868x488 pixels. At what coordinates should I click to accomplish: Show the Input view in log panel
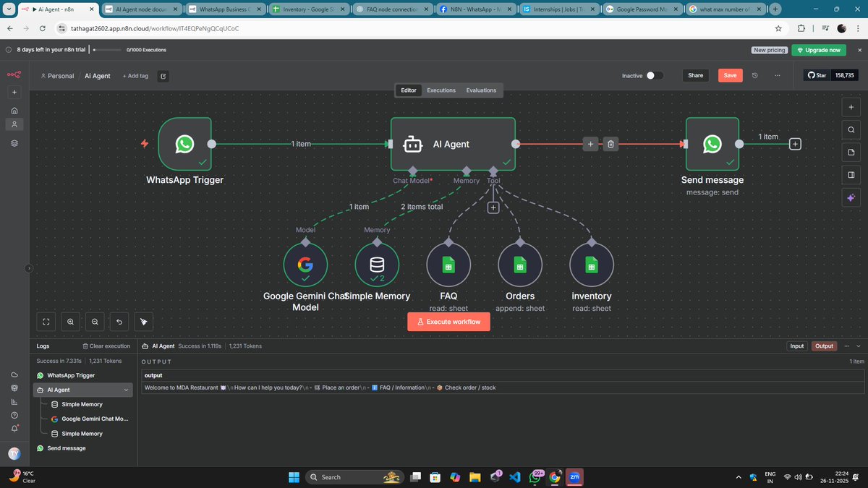[x=796, y=346]
